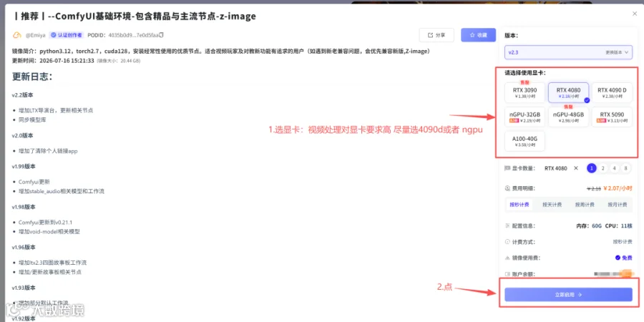Click the discount tag on RTX 5090

pos(601,121)
